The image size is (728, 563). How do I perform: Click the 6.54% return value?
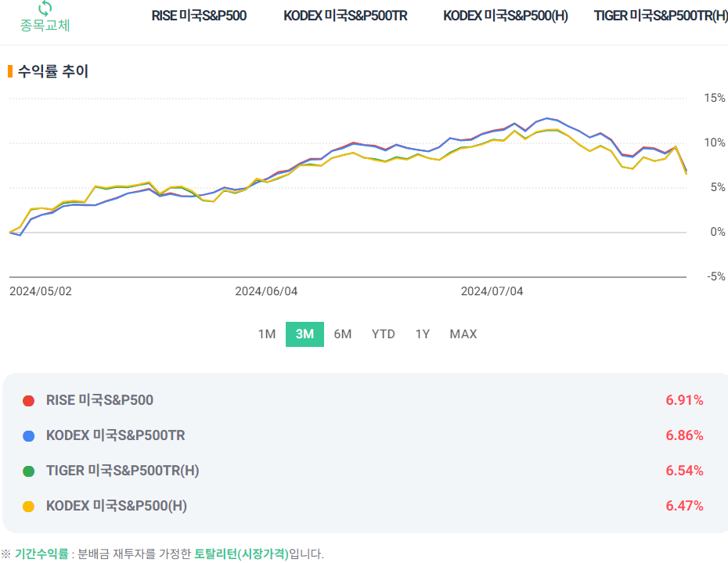tap(684, 471)
